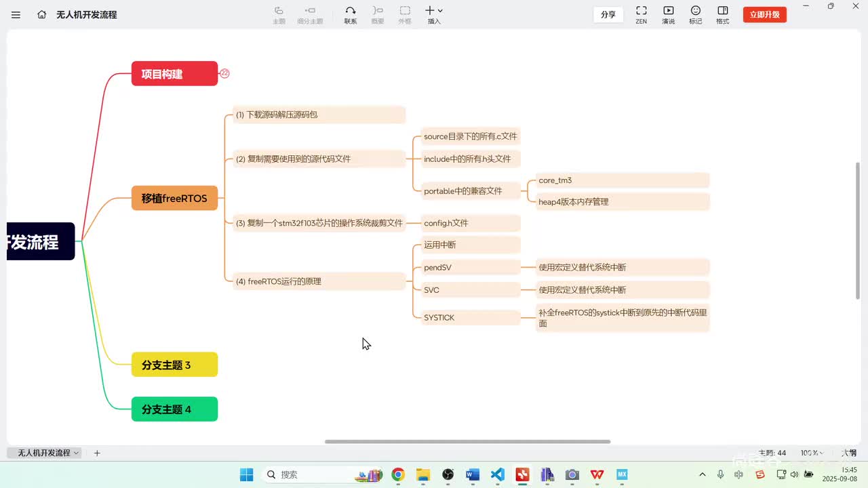Open Microsoft Word from taskbar
Screen dimensions: 868x488
point(473,474)
